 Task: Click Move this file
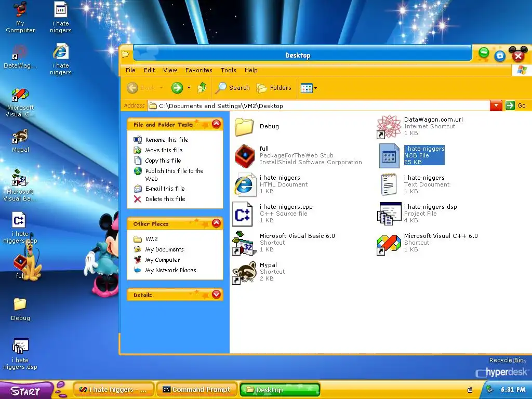coord(164,150)
